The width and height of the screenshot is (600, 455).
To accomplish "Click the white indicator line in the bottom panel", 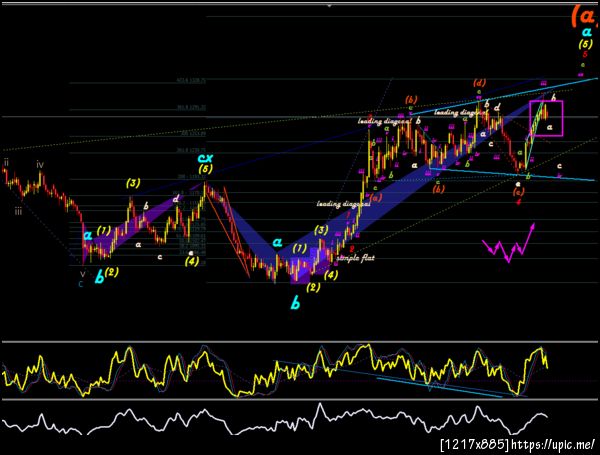I will click(276, 419).
